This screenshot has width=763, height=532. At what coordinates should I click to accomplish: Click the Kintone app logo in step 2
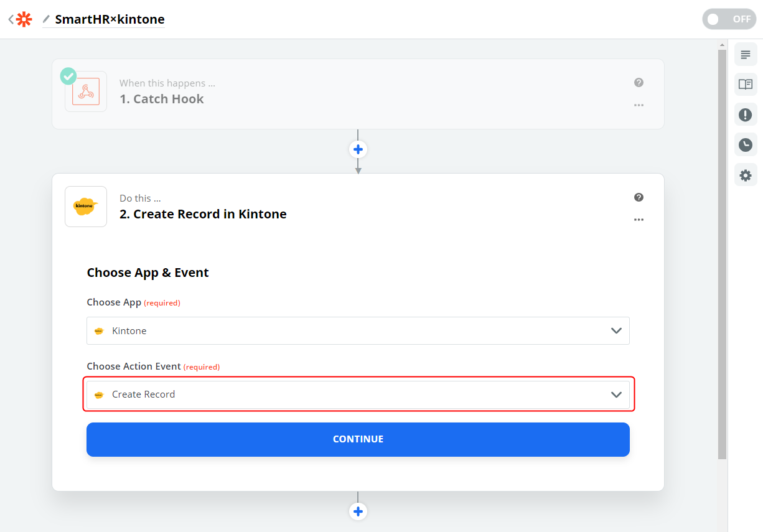86,207
